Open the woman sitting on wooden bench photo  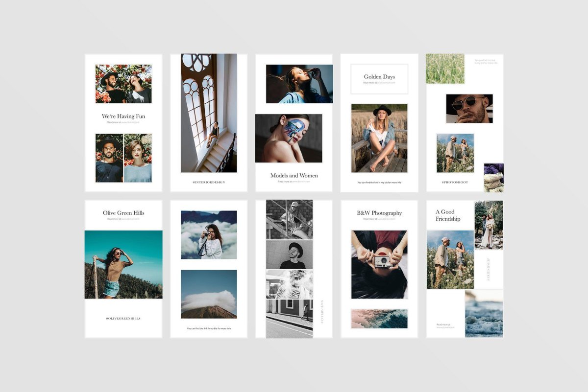(379, 138)
